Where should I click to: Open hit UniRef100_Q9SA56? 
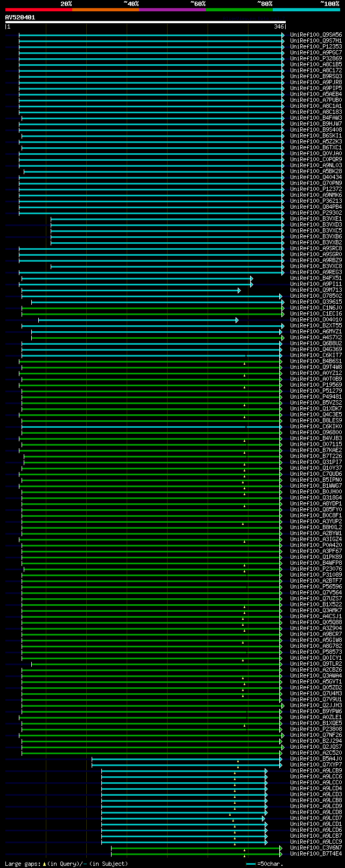coord(316,35)
